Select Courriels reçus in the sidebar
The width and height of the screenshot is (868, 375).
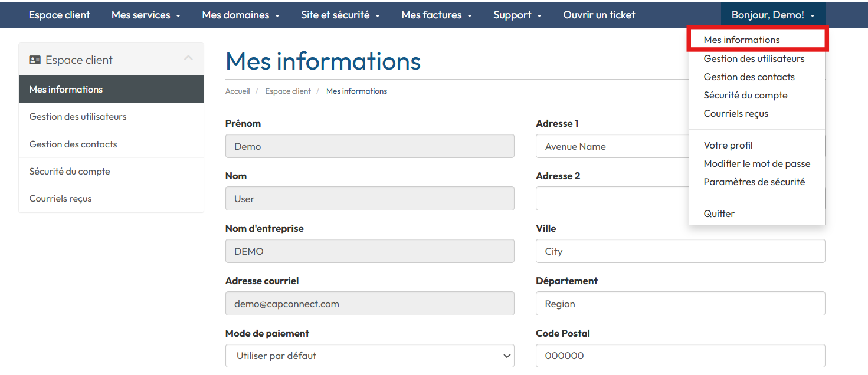click(x=60, y=199)
